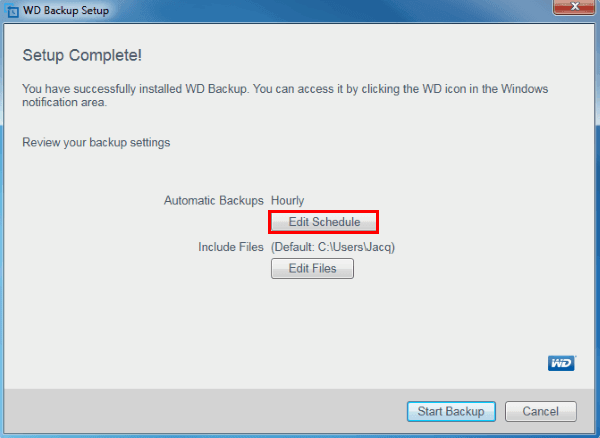Image resolution: width=600 pixels, height=438 pixels.
Task: Click the "Automatic Backups" label
Action: (x=213, y=200)
